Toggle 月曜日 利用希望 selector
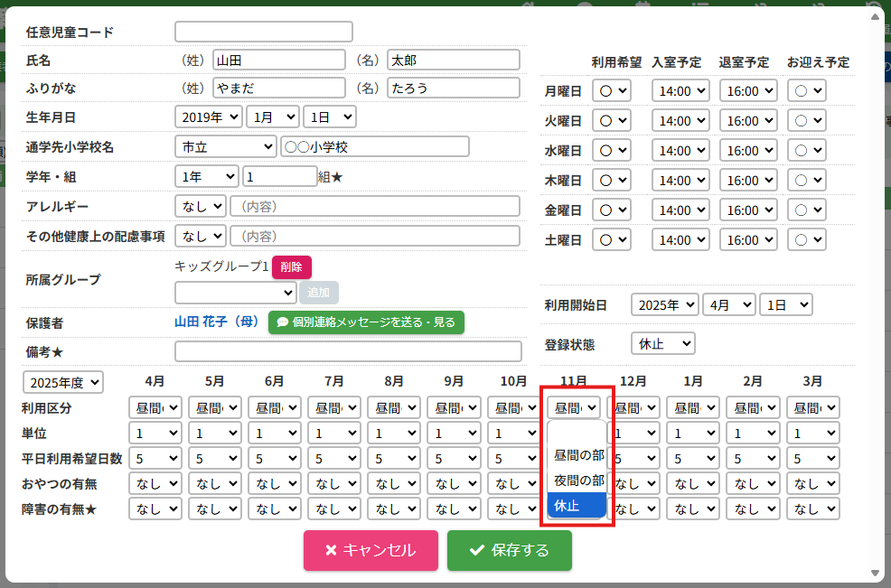891x588 pixels. coord(611,91)
